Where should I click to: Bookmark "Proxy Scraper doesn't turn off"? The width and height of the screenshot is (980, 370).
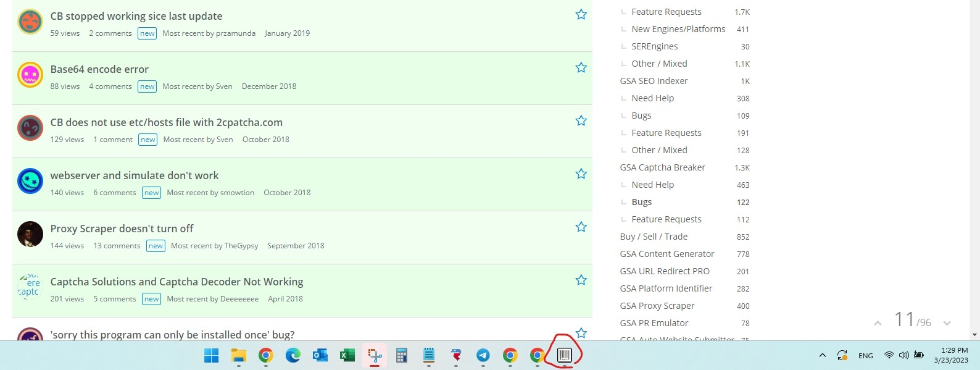tap(581, 227)
